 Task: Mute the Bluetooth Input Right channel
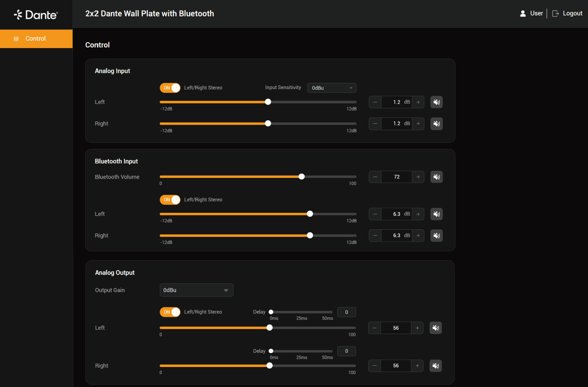(x=436, y=235)
